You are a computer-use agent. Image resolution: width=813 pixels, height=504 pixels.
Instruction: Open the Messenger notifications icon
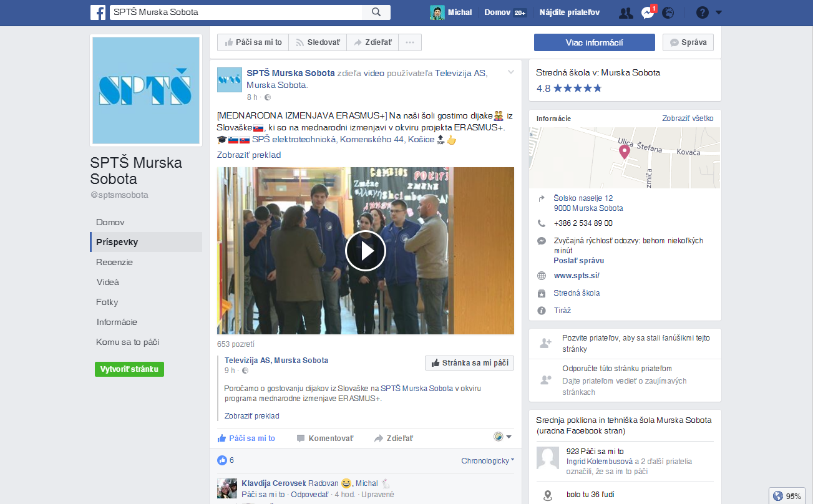click(647, 13)
